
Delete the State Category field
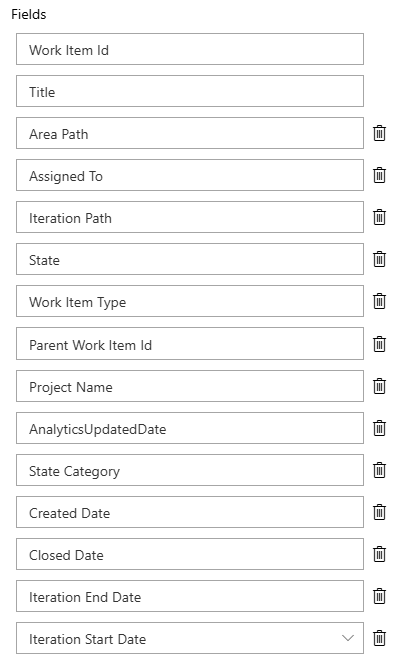[x=379, y=470]
